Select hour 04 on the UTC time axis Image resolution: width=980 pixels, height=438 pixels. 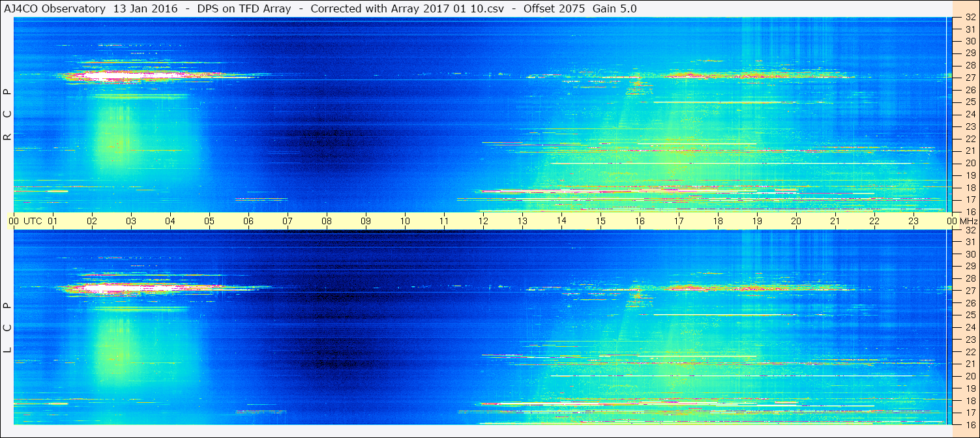[x=170, y=221]
